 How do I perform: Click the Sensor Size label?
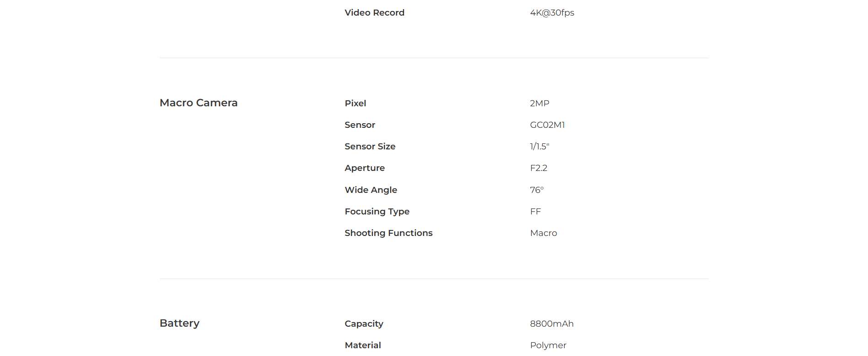[370, 147]
